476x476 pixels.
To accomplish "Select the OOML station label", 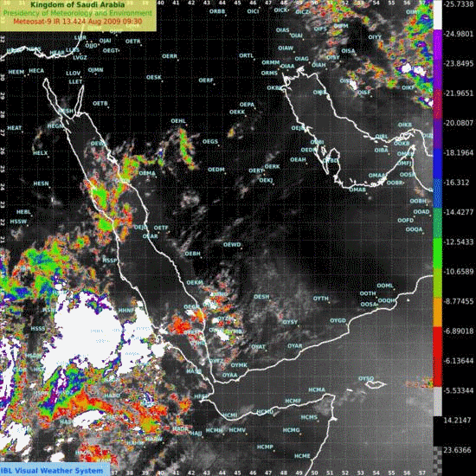I will 385,286.
